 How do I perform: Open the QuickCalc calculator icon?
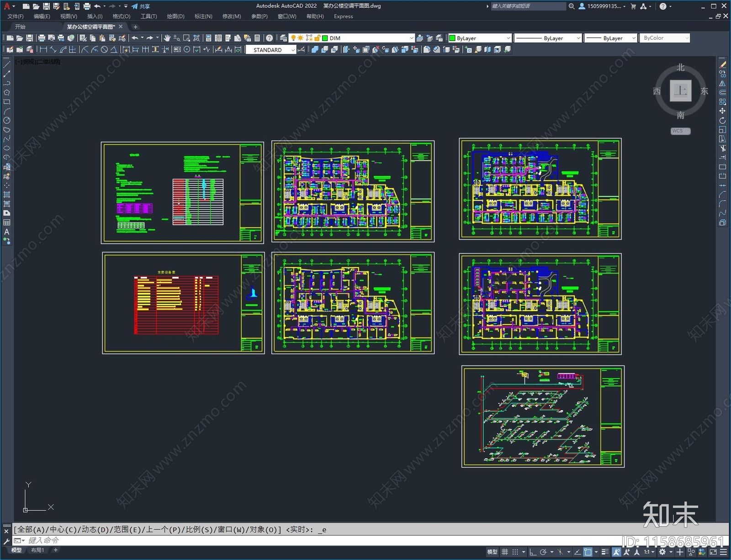[x=257, y=38]
